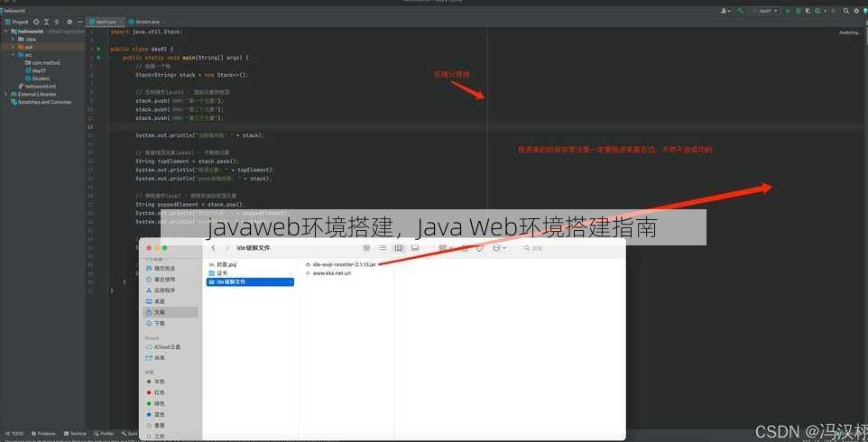Expand the out folder in Project tree
This screenshot has width=868, height=442.
click(x=13, y=47)
